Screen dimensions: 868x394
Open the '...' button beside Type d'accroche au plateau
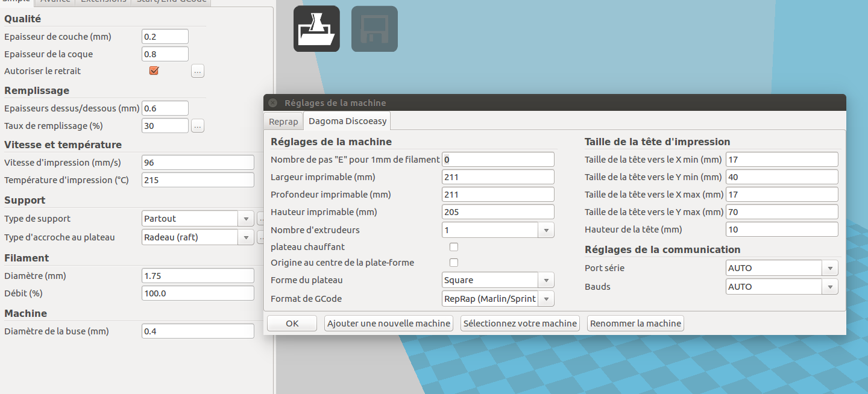pyautogui.click(x=260, y=237)
